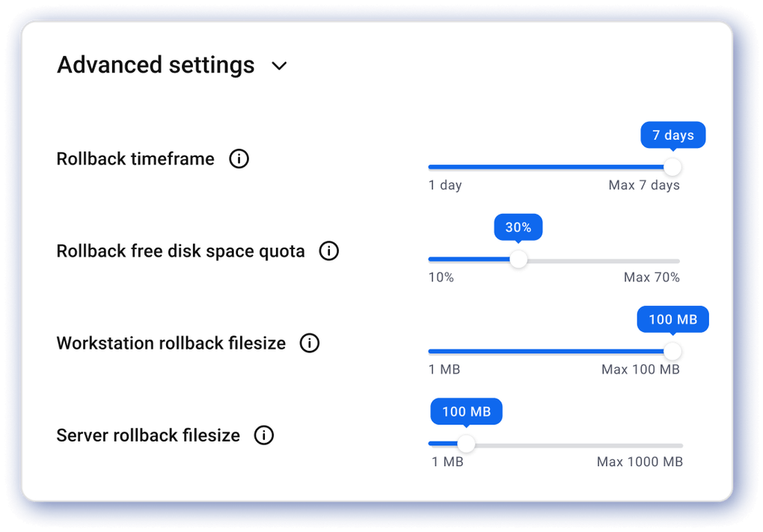Click the "Max 70%" label

point(652,278)
